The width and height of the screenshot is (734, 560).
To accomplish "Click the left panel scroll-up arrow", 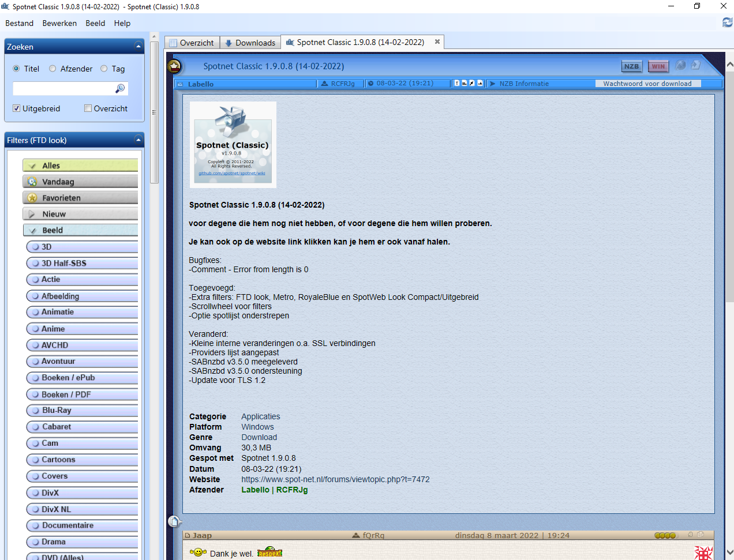I will click(154, 37).
